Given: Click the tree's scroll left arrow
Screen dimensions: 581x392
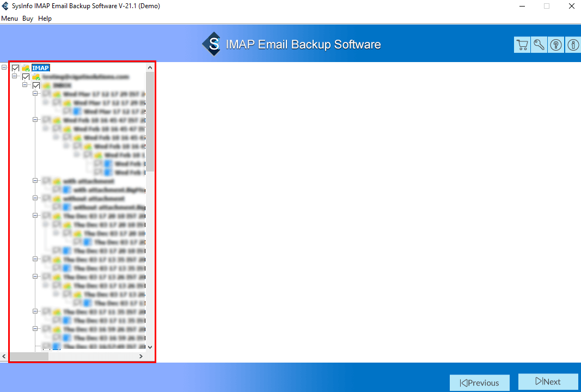Looking at the screenshot, I should (x=4, y=356).
